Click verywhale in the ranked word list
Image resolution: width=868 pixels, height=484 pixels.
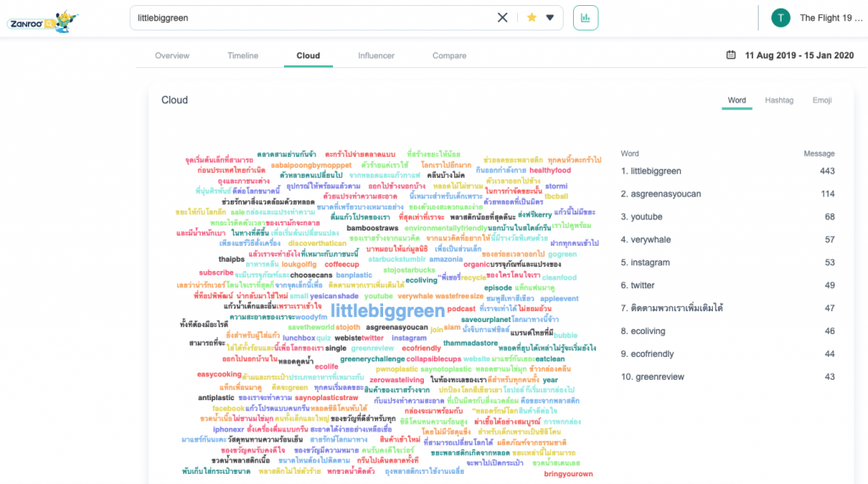(652, 240)
